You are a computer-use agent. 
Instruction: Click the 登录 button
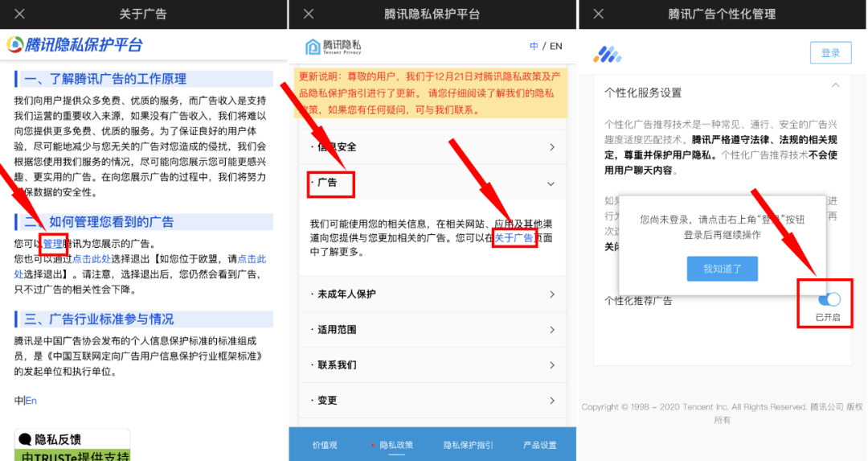tap(830, 52)
